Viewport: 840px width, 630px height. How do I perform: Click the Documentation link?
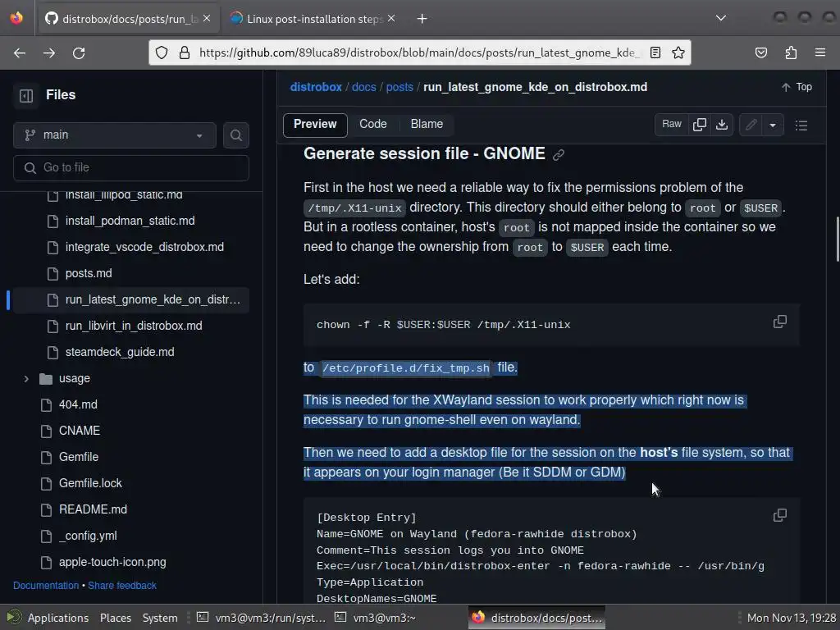(x=46, y=586)
